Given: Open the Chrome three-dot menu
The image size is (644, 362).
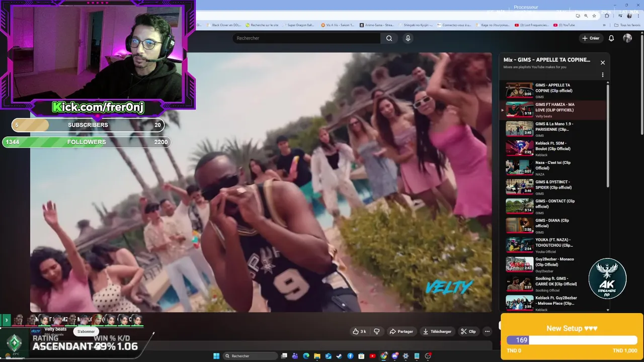Looking at the screenshot, I should 638,16.
